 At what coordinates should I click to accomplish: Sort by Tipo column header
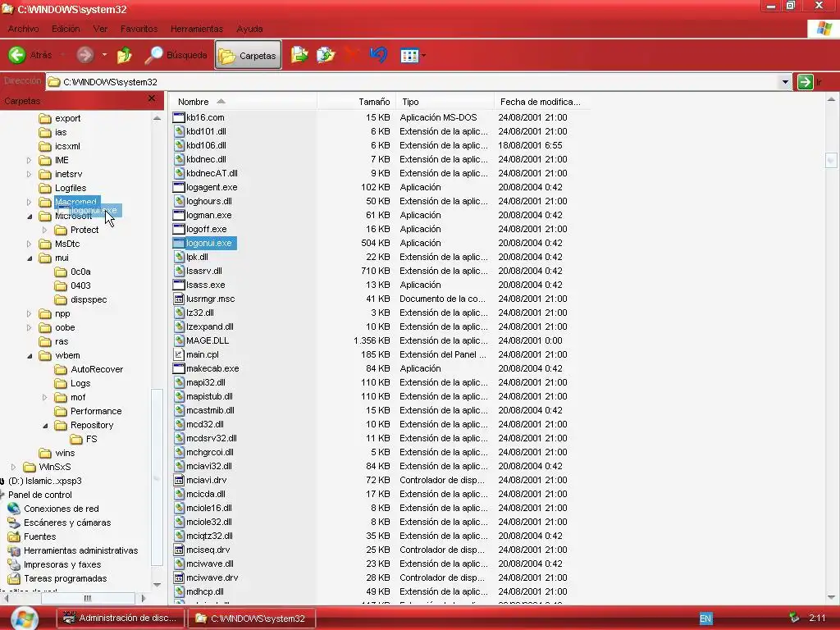coord(445,102)
